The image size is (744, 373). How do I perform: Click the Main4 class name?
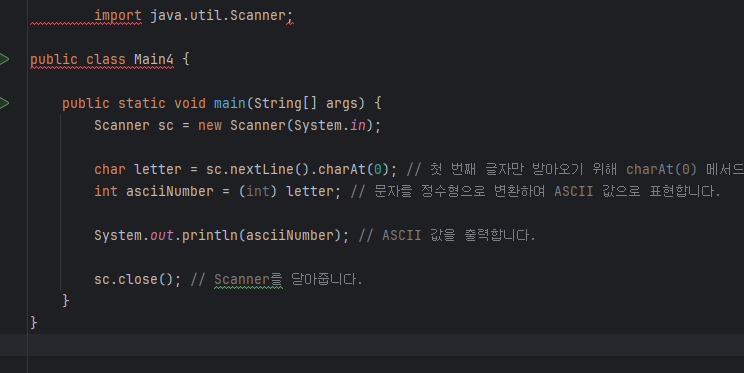point(154,59)
